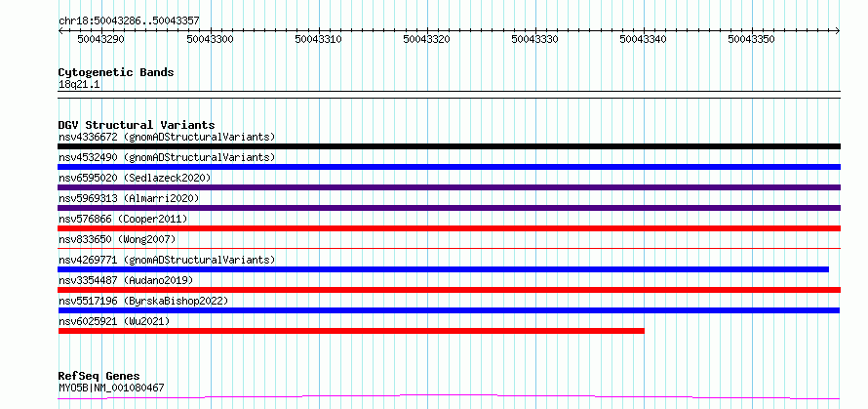
Task: Click the nsv4336672 black variant bar
Action: click(x=449, y=146)
